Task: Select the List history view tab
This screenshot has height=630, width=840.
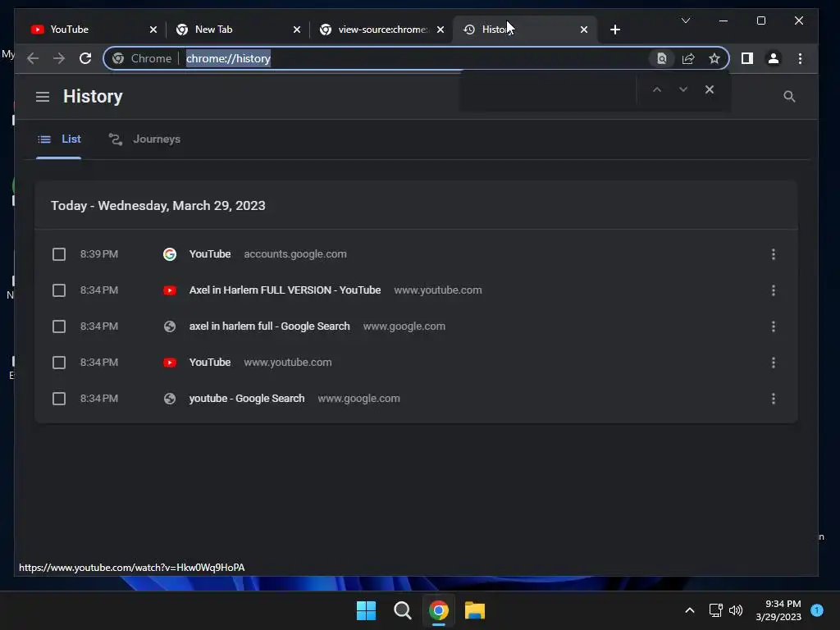Action: point(59,139)
